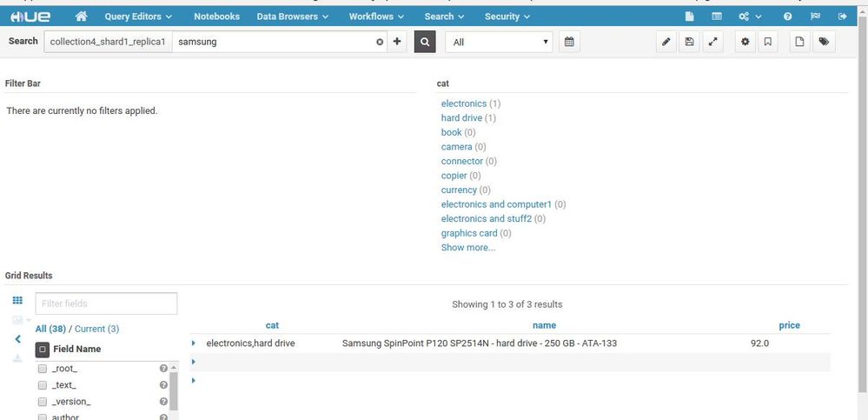
Task: Click the bookmark query definitions icon
Action: (767, 42)
